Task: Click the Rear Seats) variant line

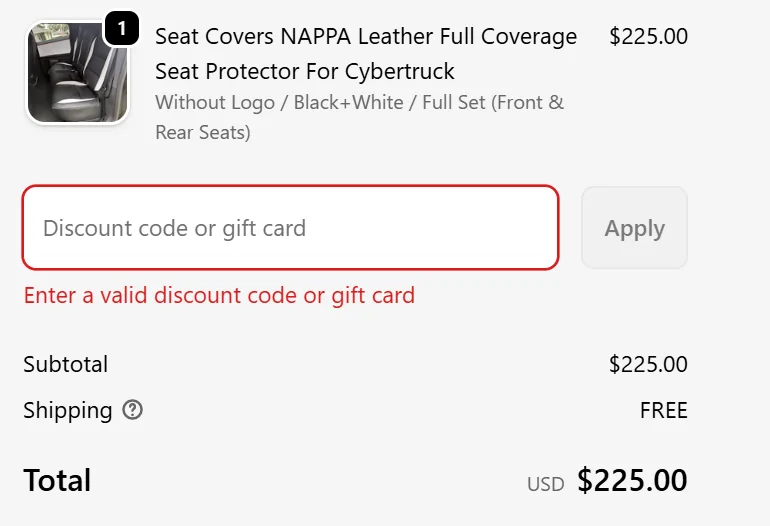Action: [203, 132]
